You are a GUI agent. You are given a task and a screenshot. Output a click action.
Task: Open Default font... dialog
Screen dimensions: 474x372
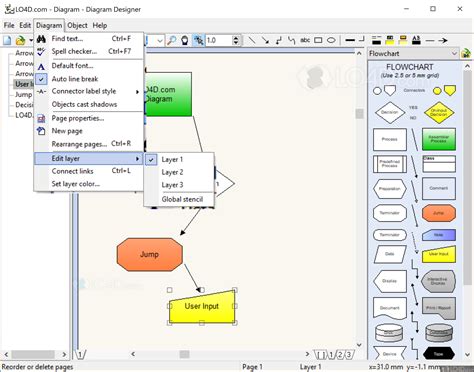click(x=89, y=66)
